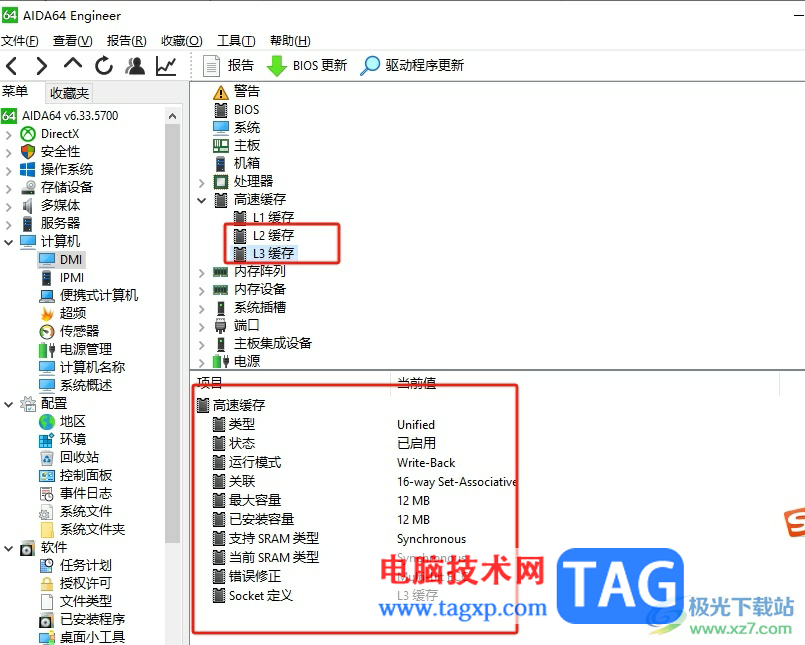The height and width of the screenshot is (645, 805).
Task: Select the 主板 motherboard icon
Action: pyautogui.click(x=221, y=146)
